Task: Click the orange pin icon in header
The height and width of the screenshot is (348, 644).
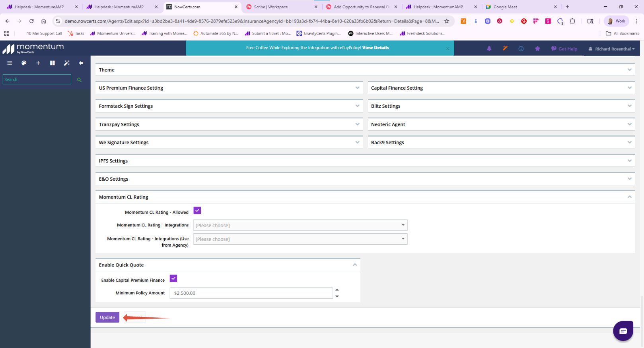Action: pyautogui.click(x=505, y=48)
